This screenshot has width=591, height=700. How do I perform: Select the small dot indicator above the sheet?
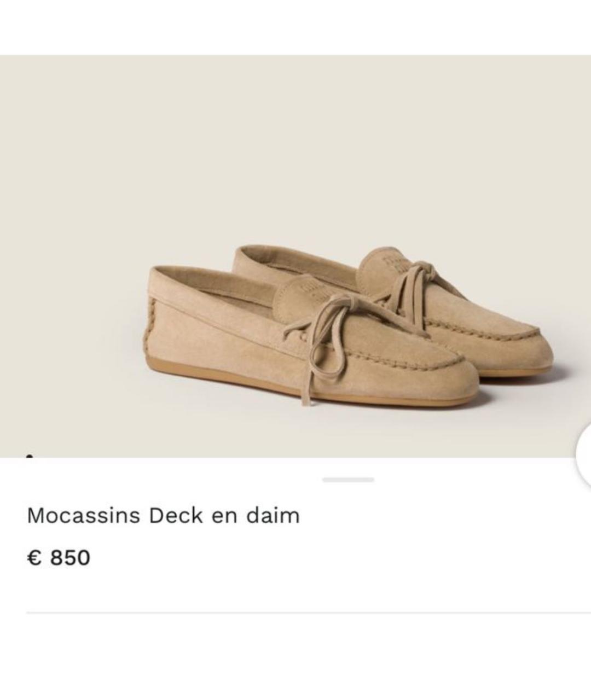[x=31, y=455]
